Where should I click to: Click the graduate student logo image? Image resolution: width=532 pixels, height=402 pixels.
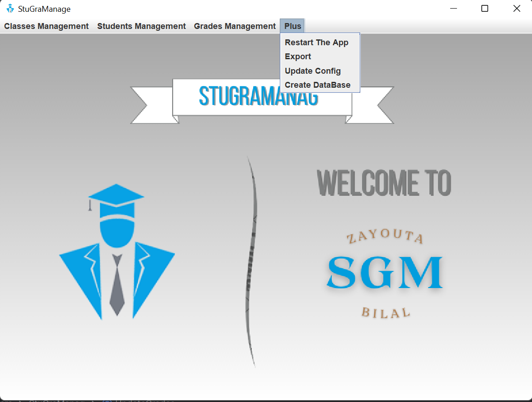(117, 251)
